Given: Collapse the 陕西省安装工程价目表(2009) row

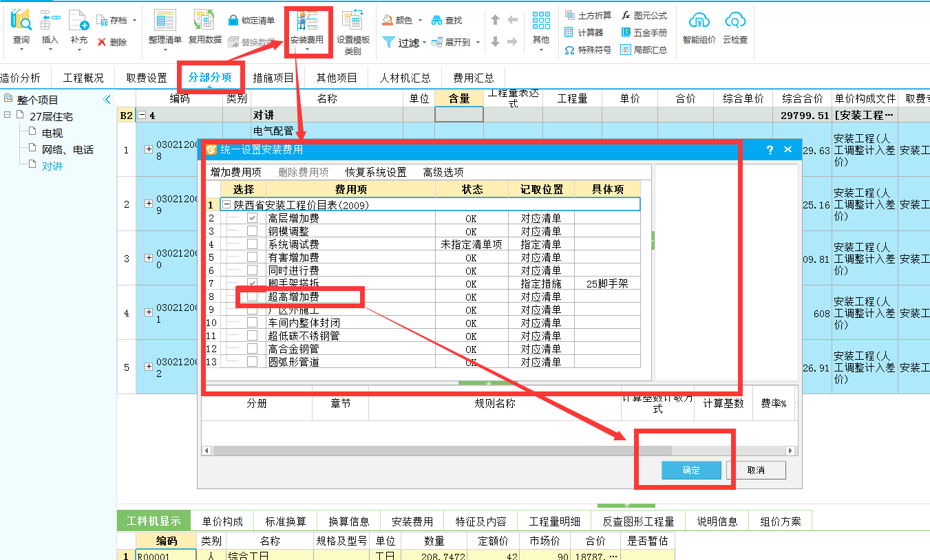Looking at the screenshot, I should [x=226, y=204].
